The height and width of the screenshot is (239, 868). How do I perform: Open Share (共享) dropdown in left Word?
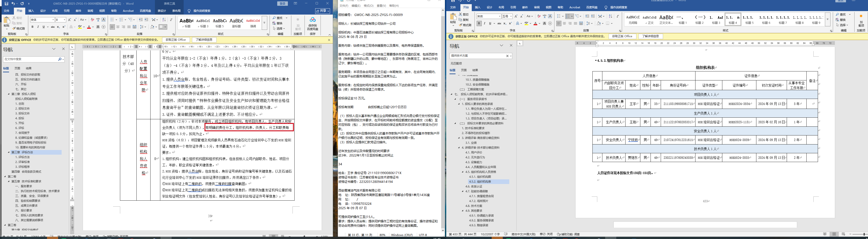322,11
